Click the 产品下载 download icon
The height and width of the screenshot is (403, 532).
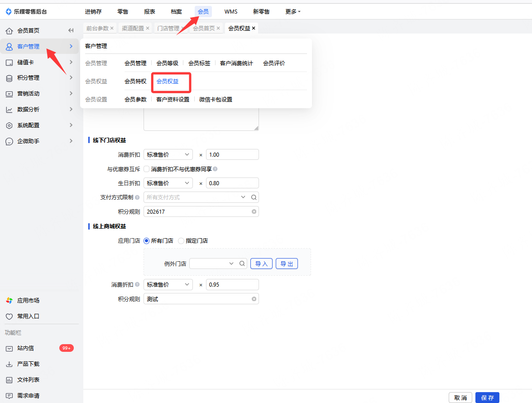click(9, 365)
